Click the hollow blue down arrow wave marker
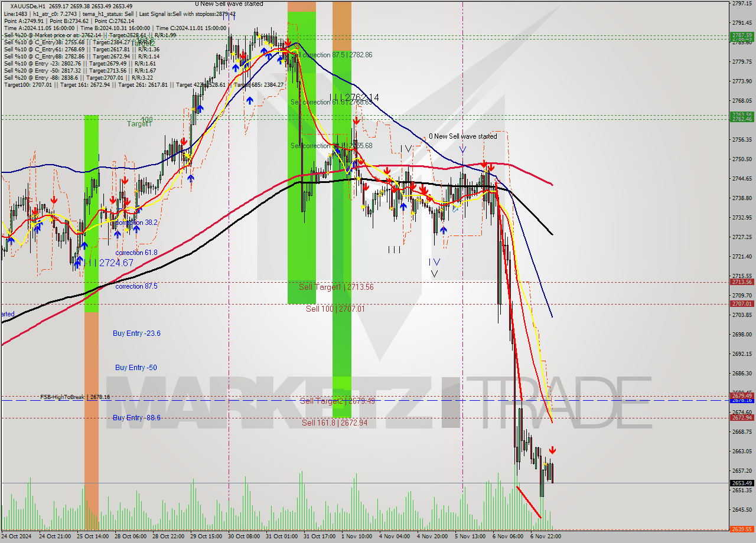The width and height of the screenshot is (756, 543). [x=462, y=149]
